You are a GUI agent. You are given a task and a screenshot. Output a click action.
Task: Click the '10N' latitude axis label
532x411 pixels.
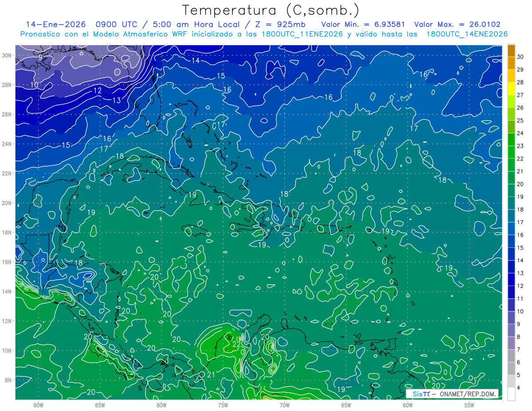[7, 350]
